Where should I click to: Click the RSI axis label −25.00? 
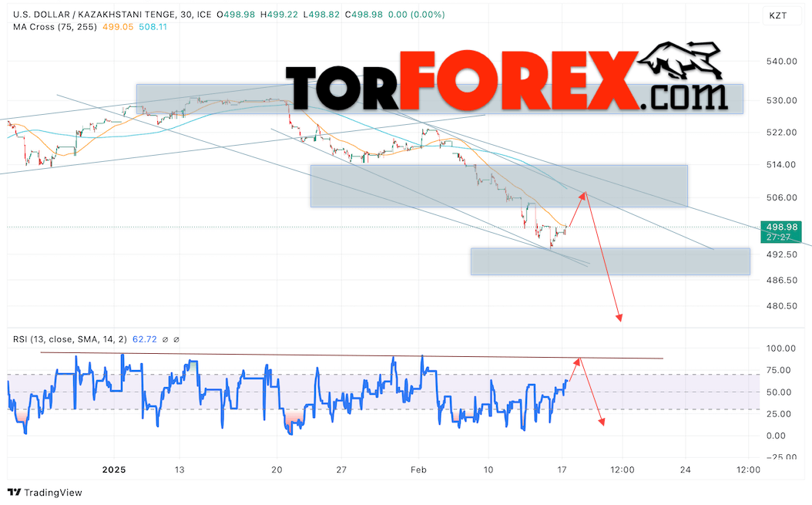781,456
